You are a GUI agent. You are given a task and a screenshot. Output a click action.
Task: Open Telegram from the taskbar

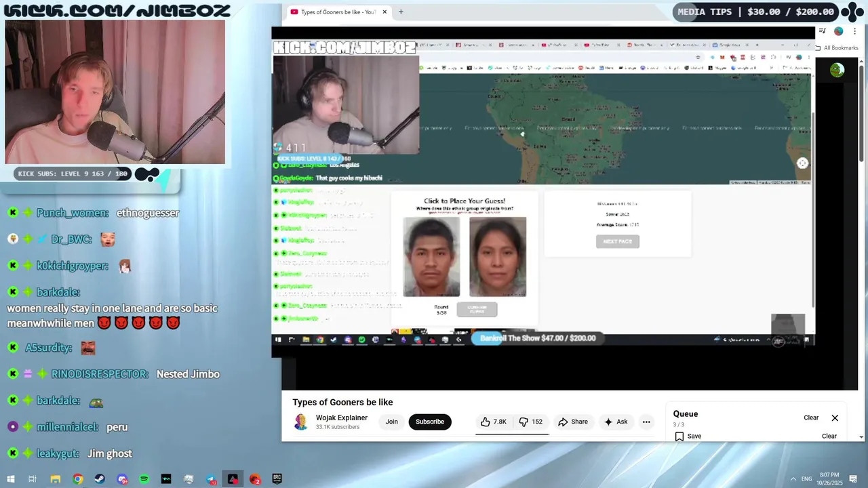pyautogui.click(x=211, y=479)
